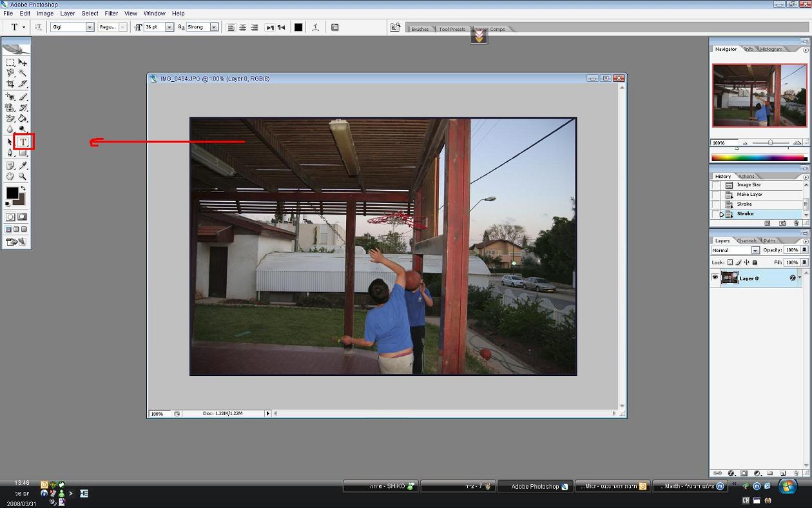Center text alignment in options bar
812x508 pixels.
[x=243, y=27]
